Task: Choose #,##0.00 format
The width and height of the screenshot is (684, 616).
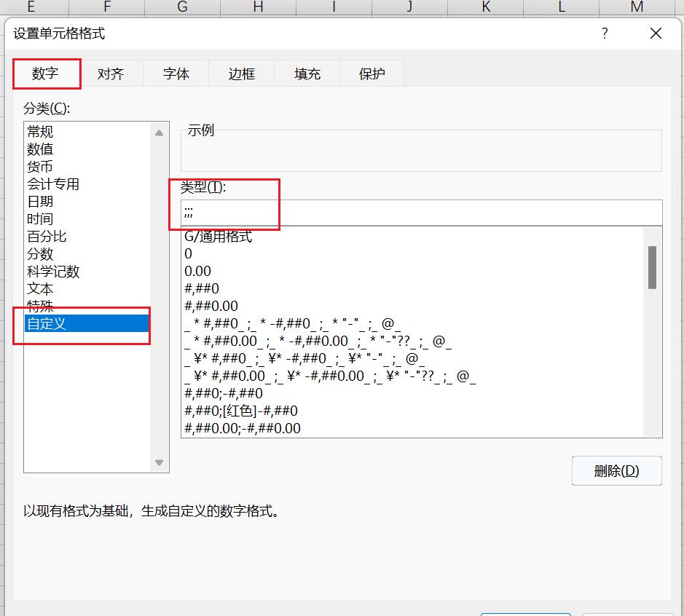Action: click(412, 306)
